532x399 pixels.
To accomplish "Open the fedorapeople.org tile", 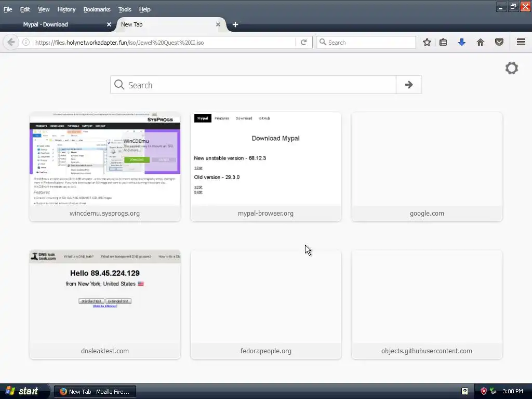I will (x=265, y=304).
